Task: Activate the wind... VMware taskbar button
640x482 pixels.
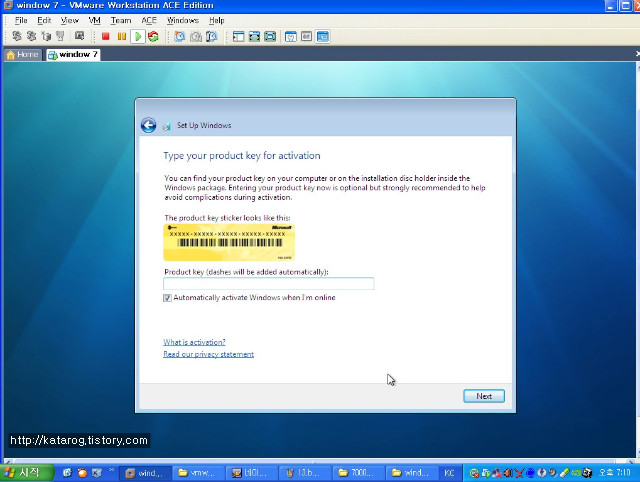Action: pyautogui.click(x=146, y=473)
